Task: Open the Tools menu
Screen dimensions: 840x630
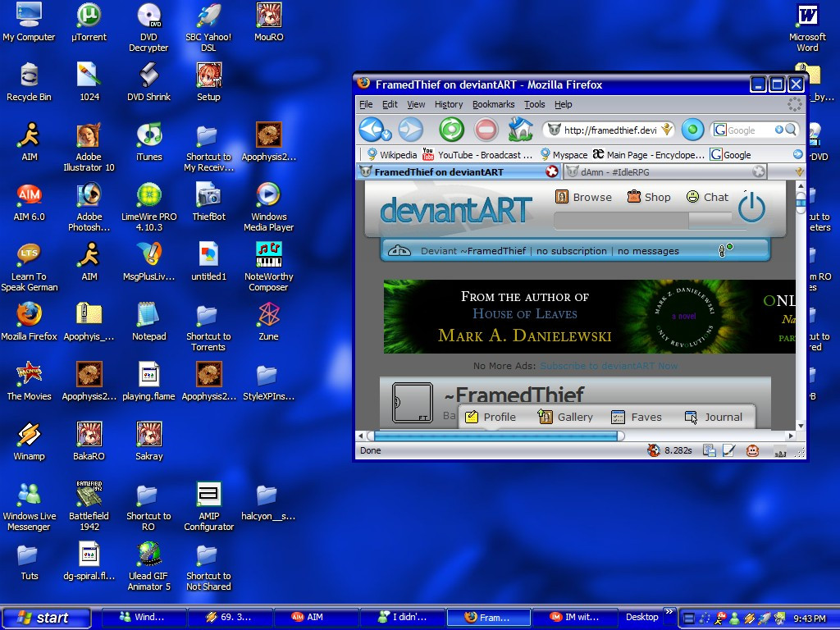Action: [534, 104]
